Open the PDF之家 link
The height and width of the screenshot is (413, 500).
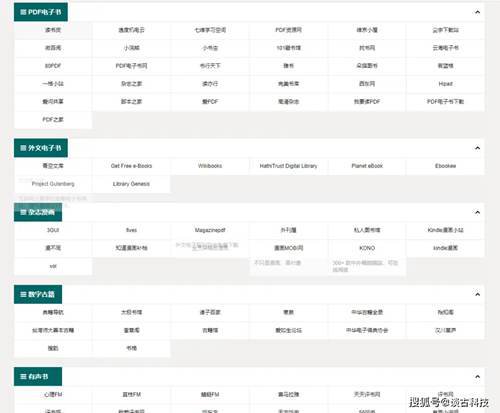tap(53, 119)
